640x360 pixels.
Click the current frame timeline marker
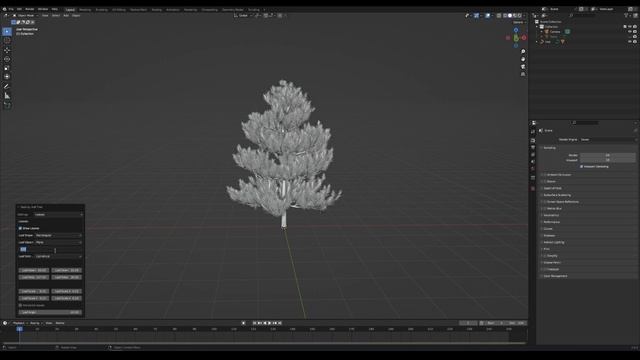coord(19,329)
